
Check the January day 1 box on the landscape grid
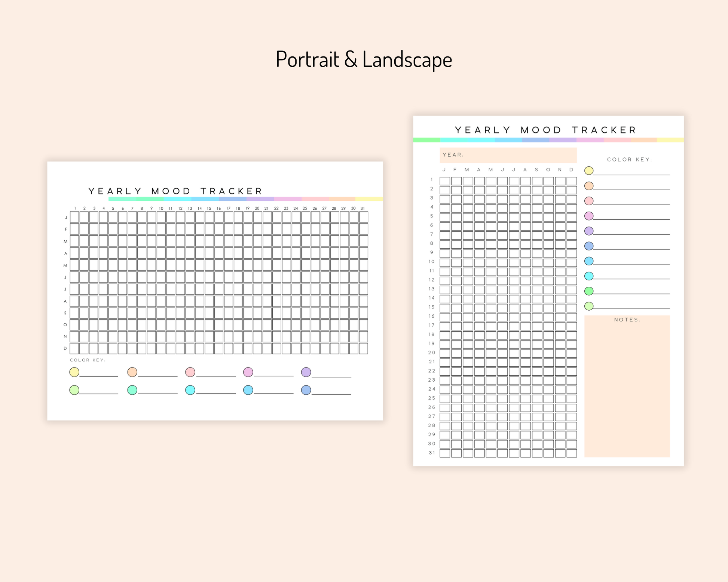(x=74, y=217)
